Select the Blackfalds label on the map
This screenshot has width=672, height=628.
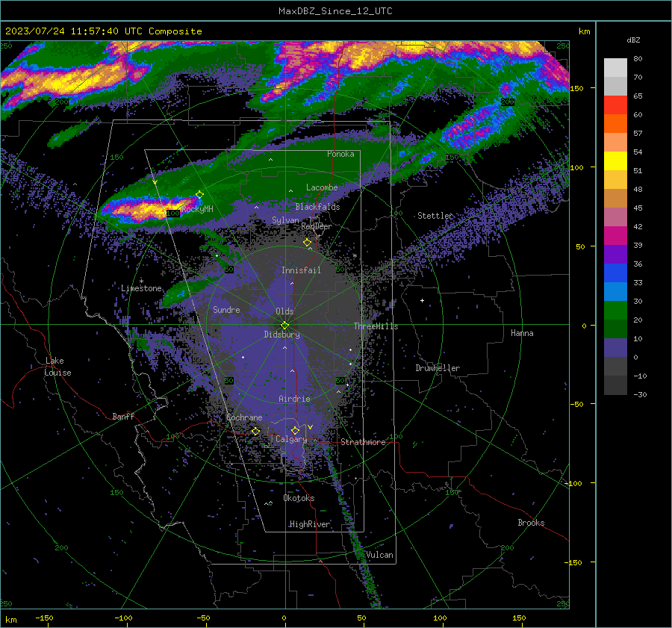pyautogui.click(x=317, y=207)
